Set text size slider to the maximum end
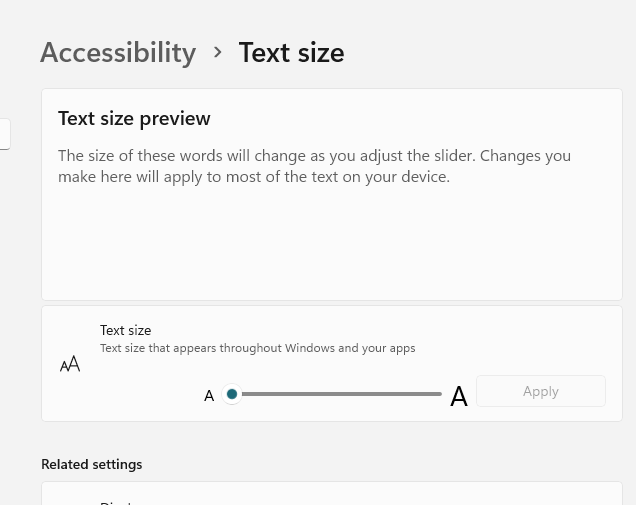 pos(441,394)
